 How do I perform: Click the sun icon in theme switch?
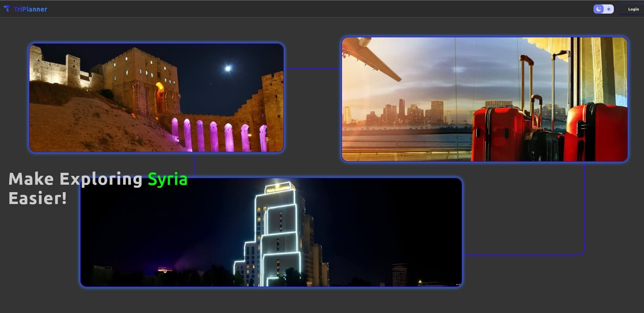609,9
